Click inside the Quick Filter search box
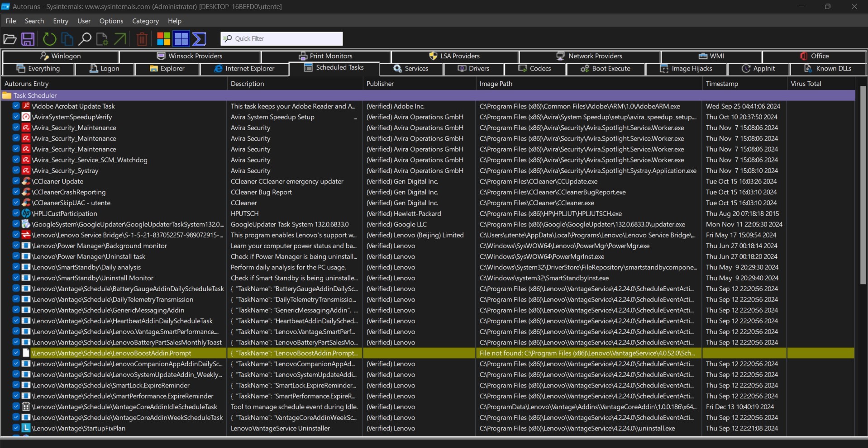 [x=287, y=39]
